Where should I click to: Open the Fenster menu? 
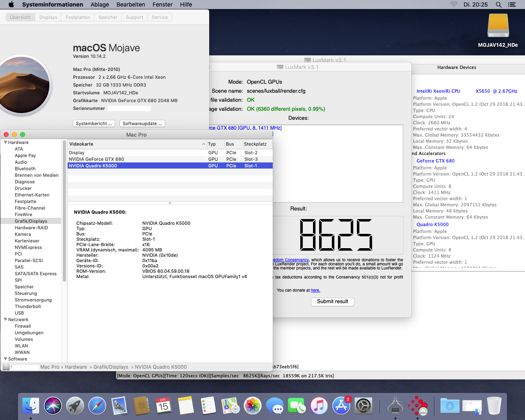(x=162, y=5)
